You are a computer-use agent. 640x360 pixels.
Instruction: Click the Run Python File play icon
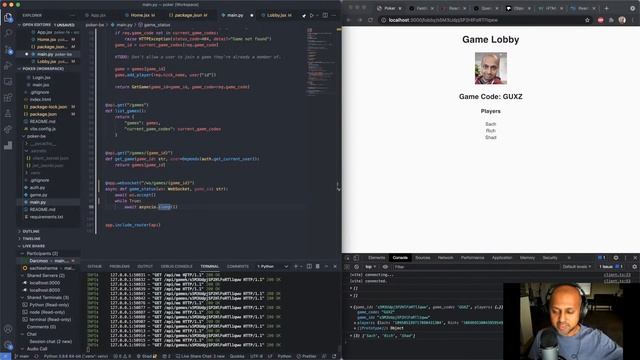312,15
